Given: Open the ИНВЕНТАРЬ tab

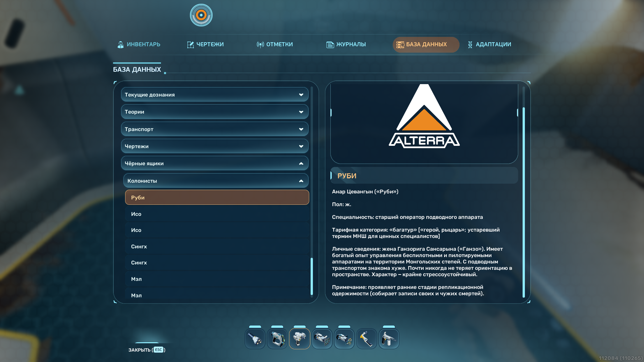Looking at the screenshot, I should click(139, 45).
